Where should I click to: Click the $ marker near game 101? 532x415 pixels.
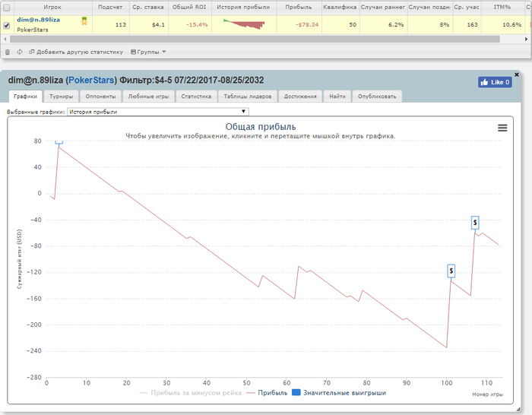451,271
